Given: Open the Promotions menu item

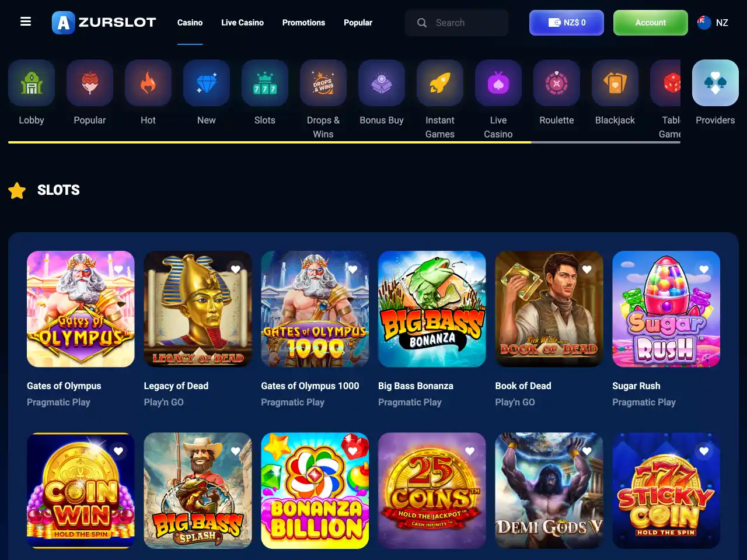Looking at the screenshot, I should pyautogui.click(x=303, y=23).
